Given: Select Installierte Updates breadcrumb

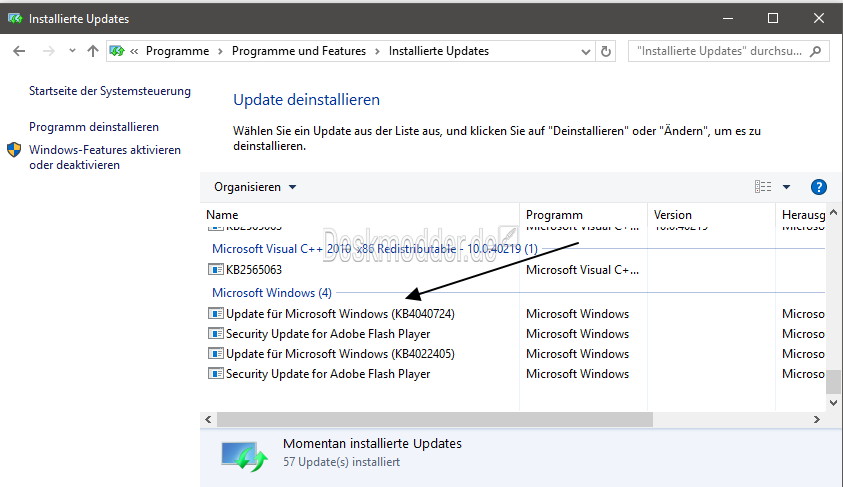Looking at the screenshot, I should point(439,51).
